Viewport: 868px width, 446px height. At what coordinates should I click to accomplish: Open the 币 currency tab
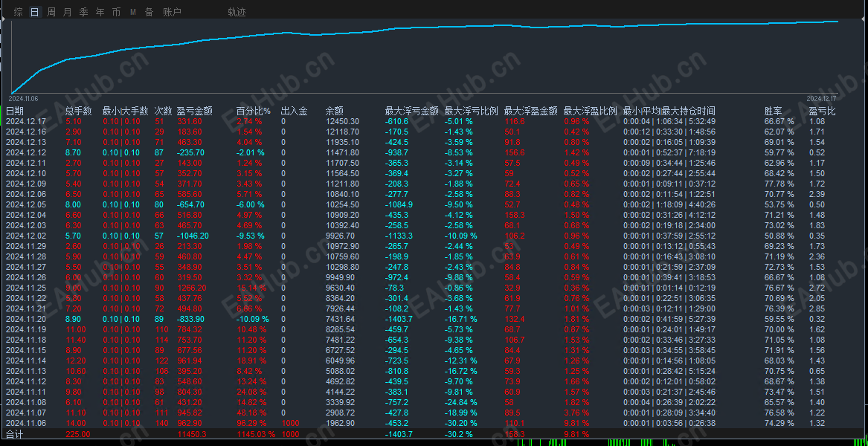coord(116,12)
